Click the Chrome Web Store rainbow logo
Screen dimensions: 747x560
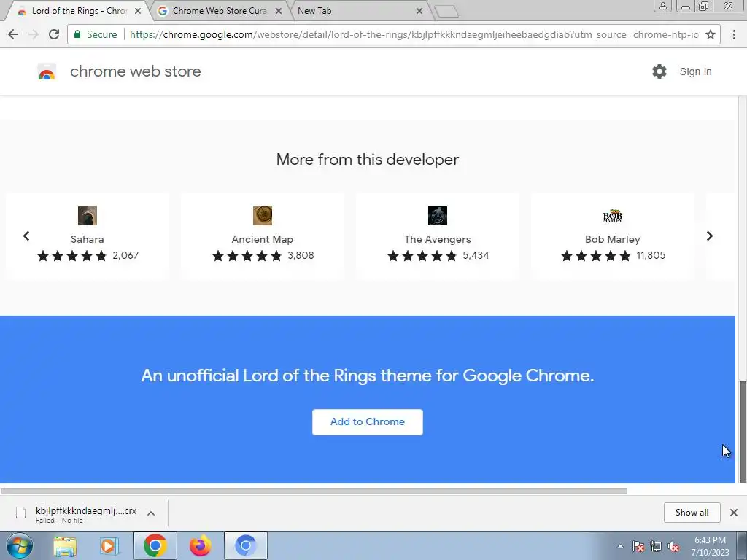click(47, 71)
